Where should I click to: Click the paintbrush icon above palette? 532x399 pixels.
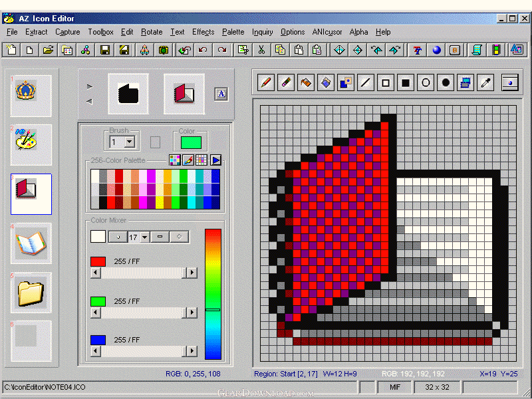[188, 160]
